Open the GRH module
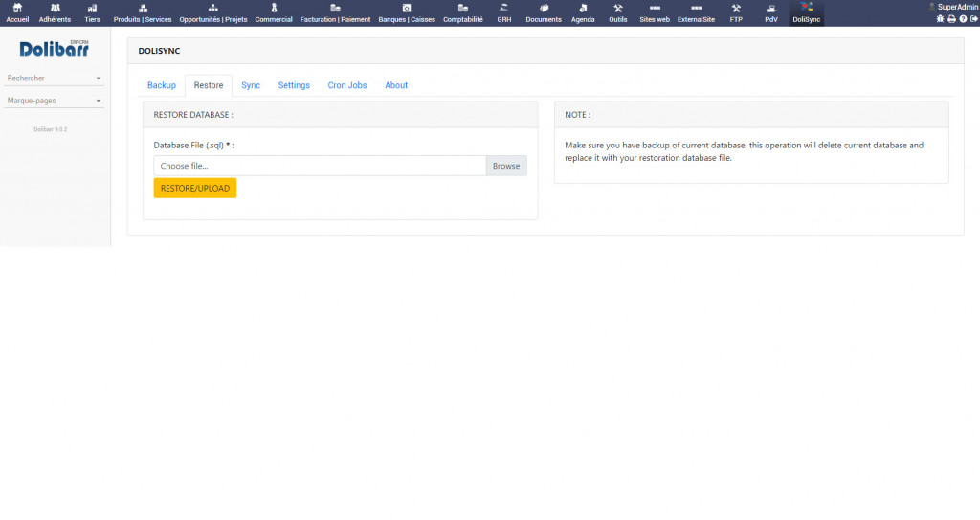The height and width of the screenshot is (520, 980). click(504, 12)
